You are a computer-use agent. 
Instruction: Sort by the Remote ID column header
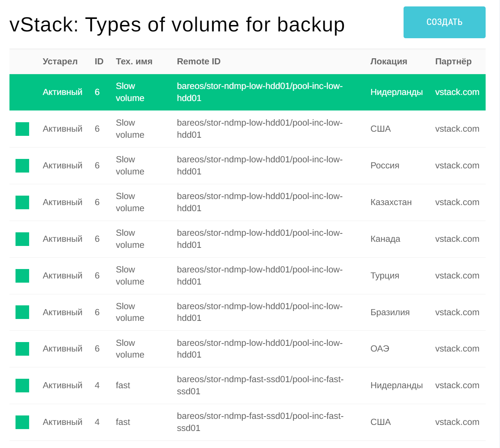[x=199, y=61]
